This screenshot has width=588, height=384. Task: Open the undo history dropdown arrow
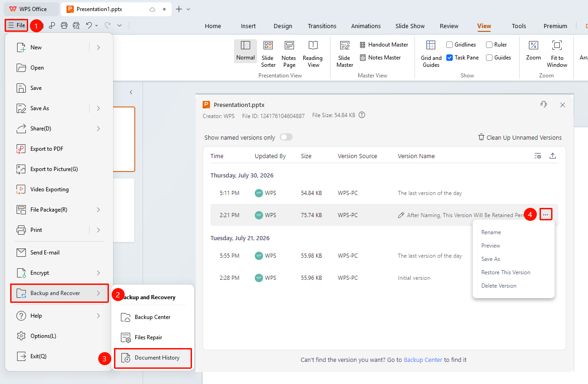96,25
